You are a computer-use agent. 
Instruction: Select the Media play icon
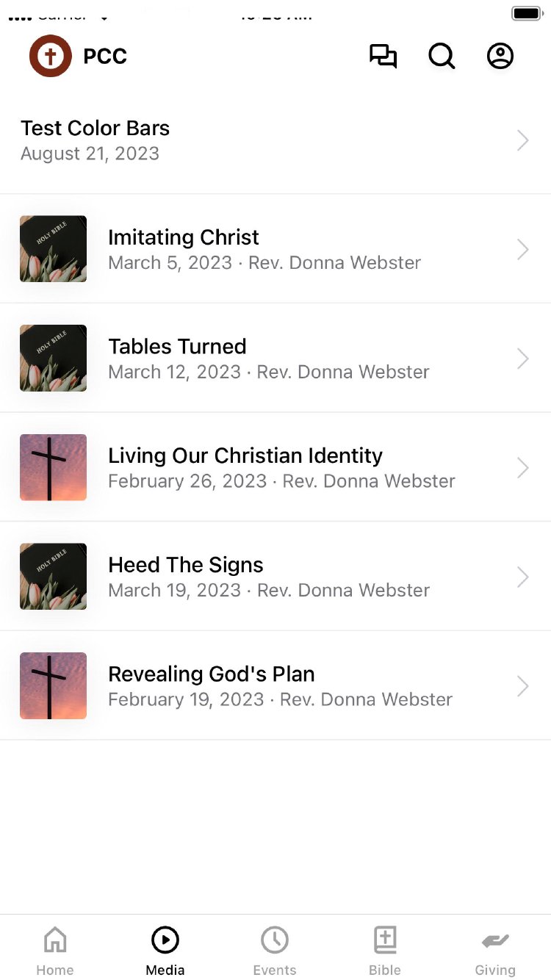click(x=165, y=940)
